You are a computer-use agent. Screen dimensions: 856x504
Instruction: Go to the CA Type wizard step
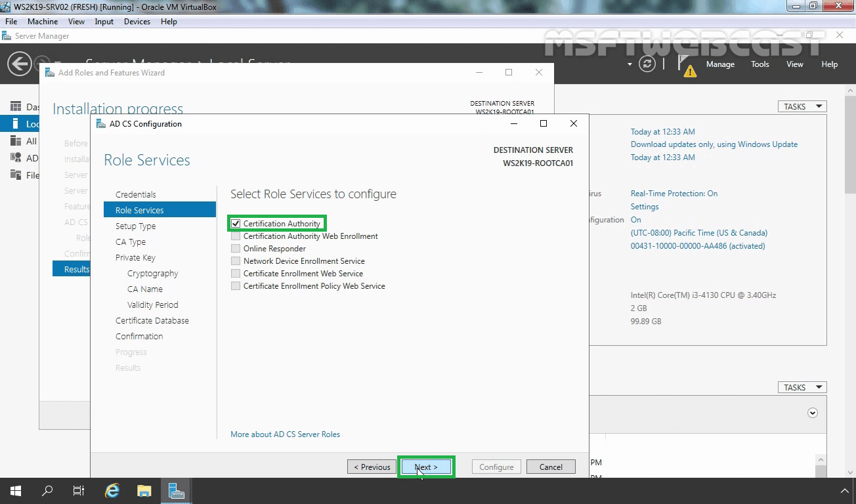coord(131,242)
